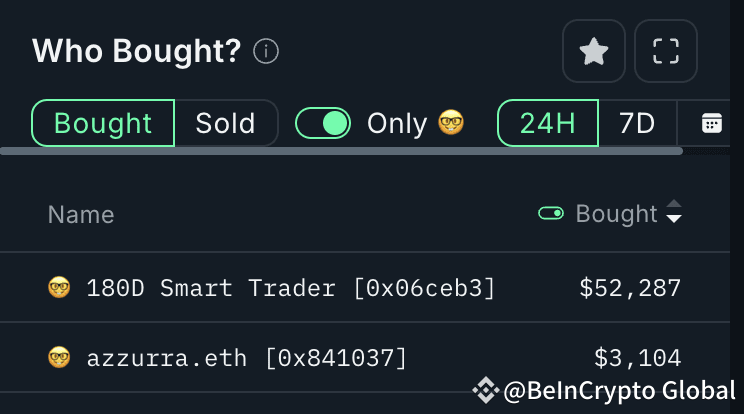Expand panel with the fullscreen icon
The image size is (744, 414).
point(666,51)
